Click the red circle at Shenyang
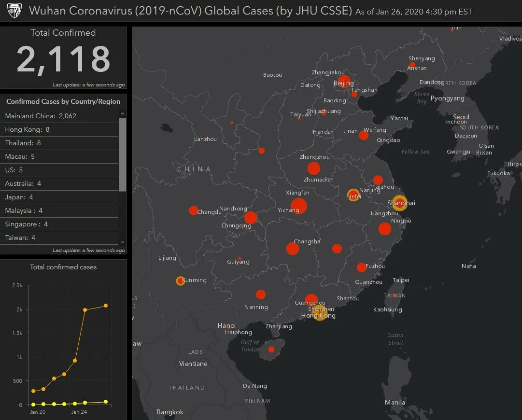The width and height of the screenshot is (522, 420). (412, 65)
